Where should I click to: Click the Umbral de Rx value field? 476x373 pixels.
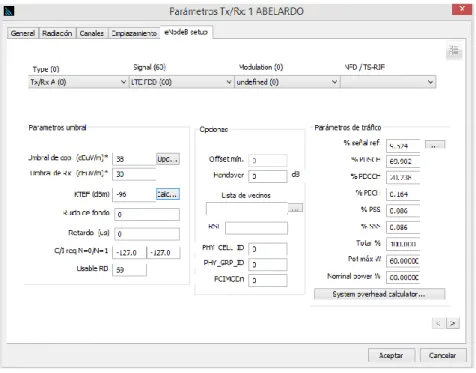[134, 174]
